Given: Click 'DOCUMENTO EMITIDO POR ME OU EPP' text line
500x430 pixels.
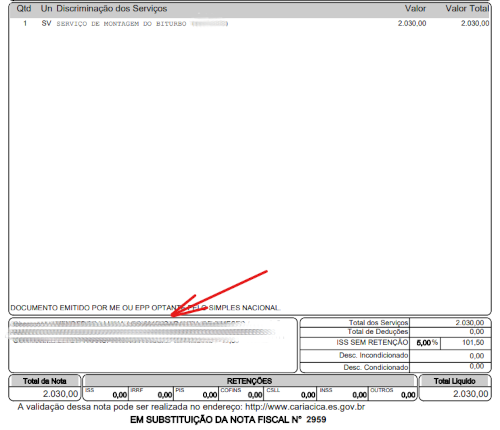Looking at the screenshot, I should [146, 308].
